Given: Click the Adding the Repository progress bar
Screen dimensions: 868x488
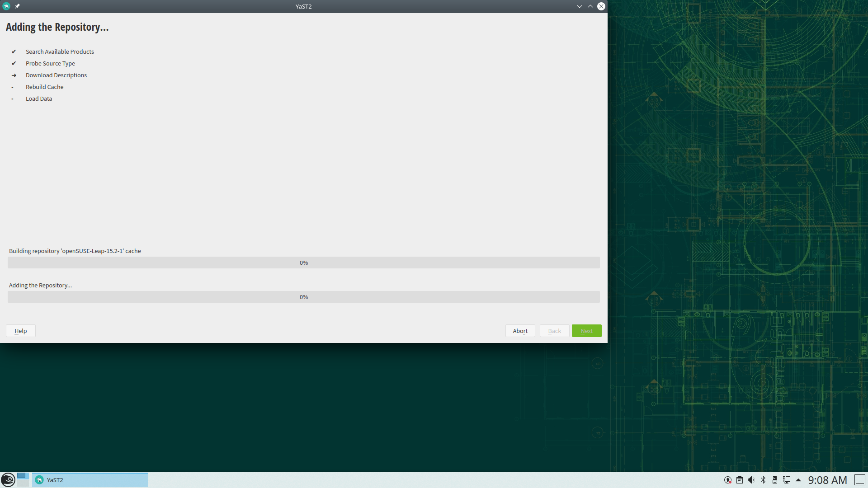Looking at the screenshot, I should [x=303, y=297].
